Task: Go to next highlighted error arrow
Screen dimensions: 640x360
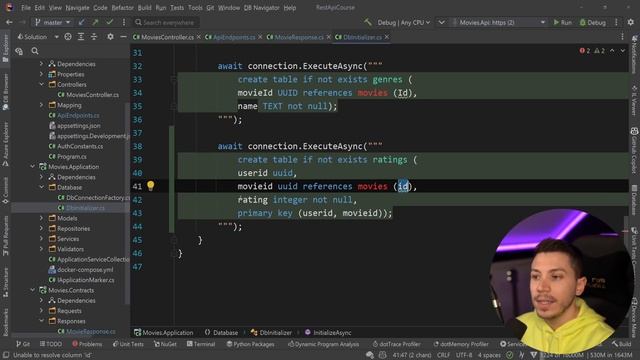Action: [622, 51]
